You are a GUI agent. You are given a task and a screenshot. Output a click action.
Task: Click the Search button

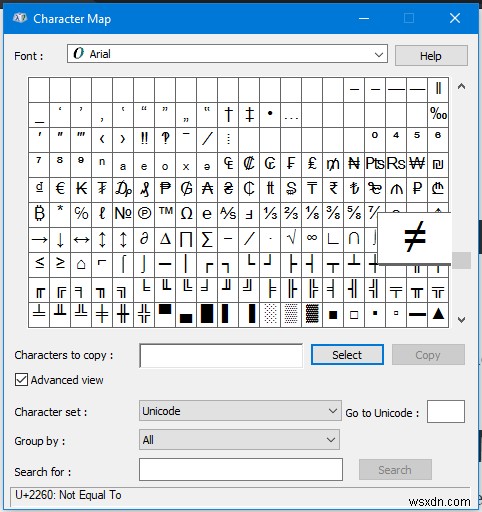click(395, 470)
